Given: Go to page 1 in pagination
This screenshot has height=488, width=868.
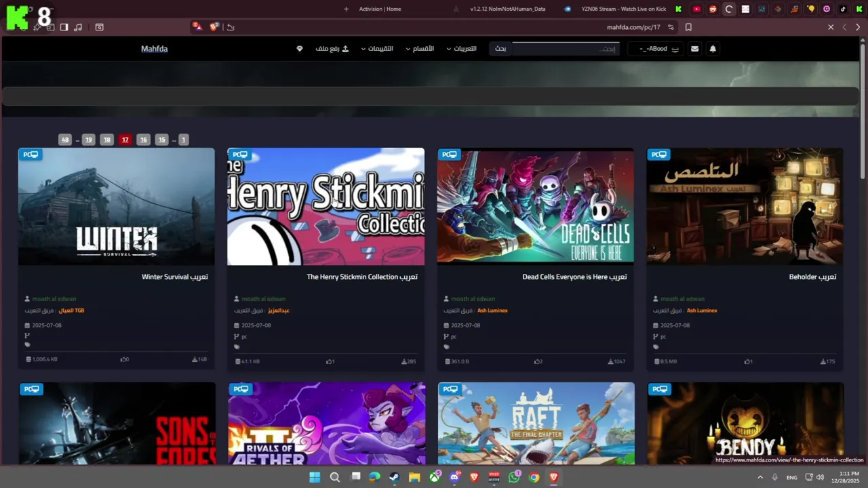Looking at the screenshot, I should pos(183,140).
